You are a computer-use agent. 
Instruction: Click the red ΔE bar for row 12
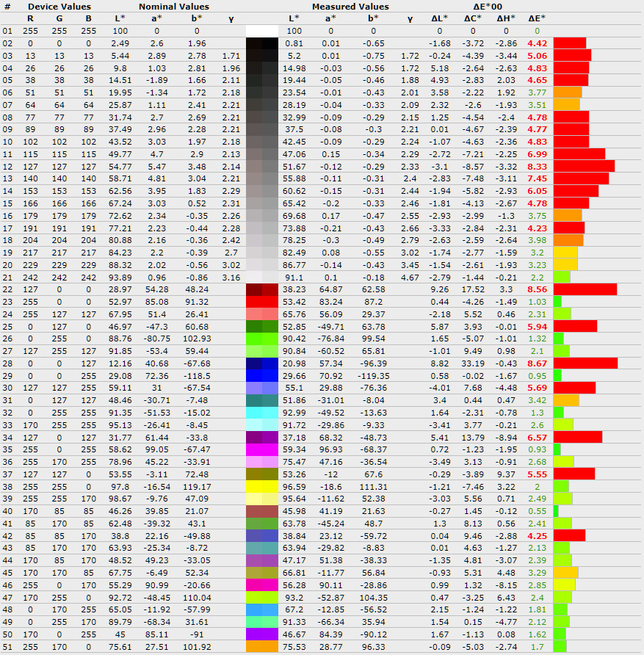584,166
